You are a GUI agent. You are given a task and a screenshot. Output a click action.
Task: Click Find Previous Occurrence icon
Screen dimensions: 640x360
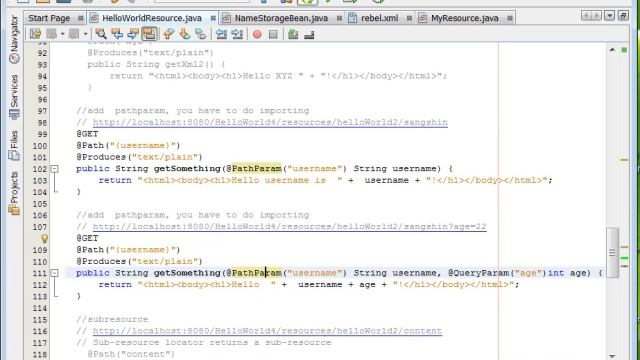(117, 34)
